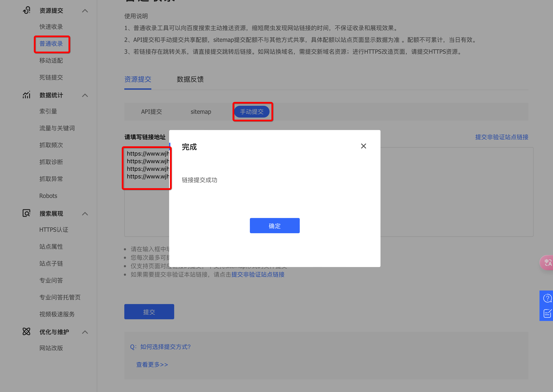Click the 请填写链接地址 label
553x392 pixels.
tap(145, 137)
